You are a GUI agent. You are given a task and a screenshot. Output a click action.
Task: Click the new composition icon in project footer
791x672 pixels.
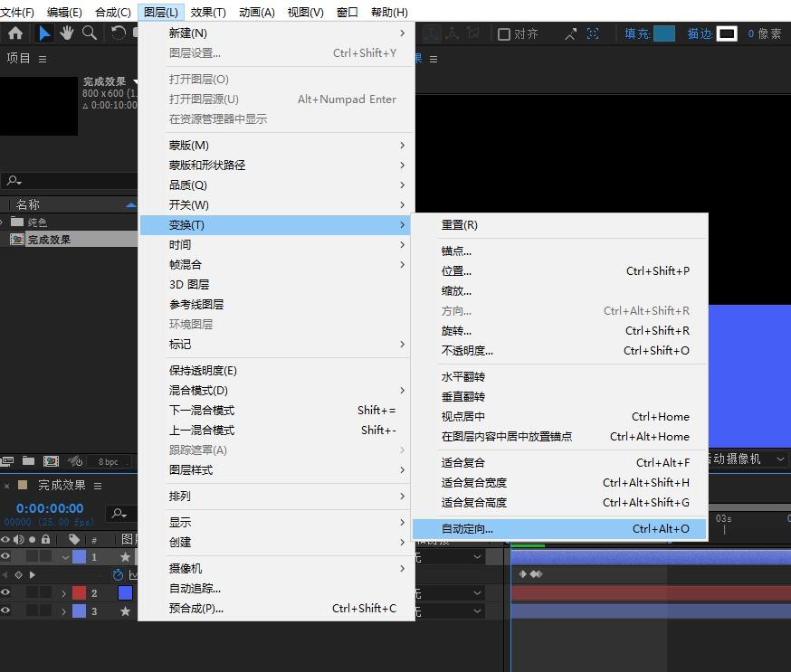point(51,460)
